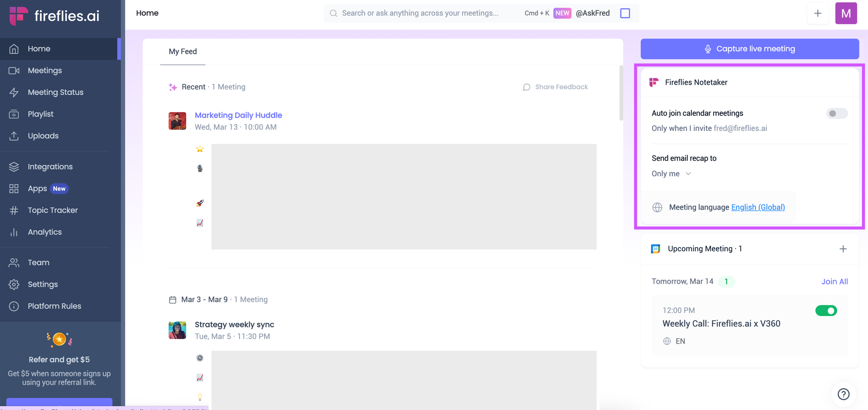
Task: Disable recording for Weekly Call: Fireflies.ai x V360
Action: click(x=826, y=311)
